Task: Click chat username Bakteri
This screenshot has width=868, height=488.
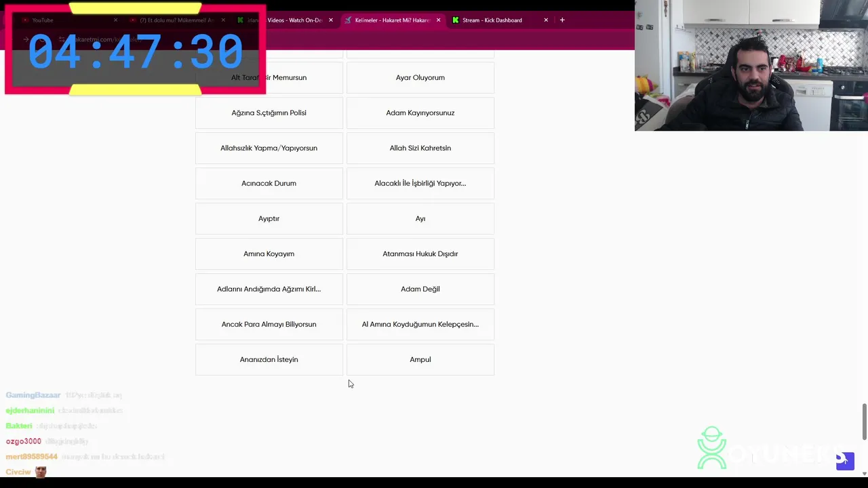Action: [19, 426]
